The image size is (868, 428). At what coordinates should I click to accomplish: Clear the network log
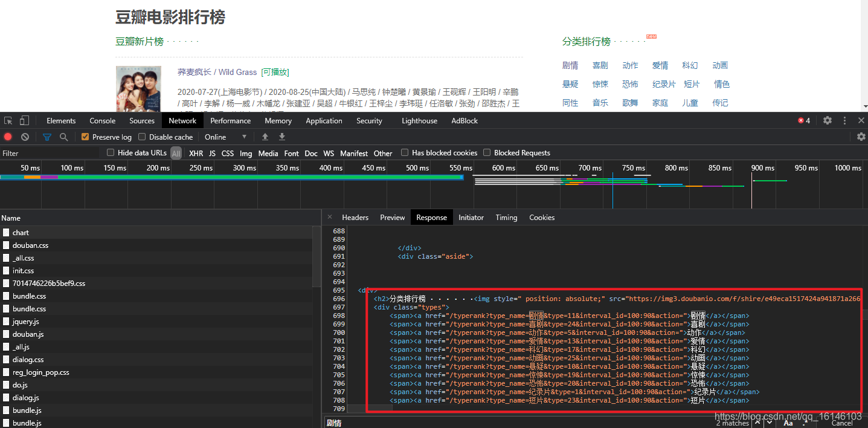tap(25, 137)
